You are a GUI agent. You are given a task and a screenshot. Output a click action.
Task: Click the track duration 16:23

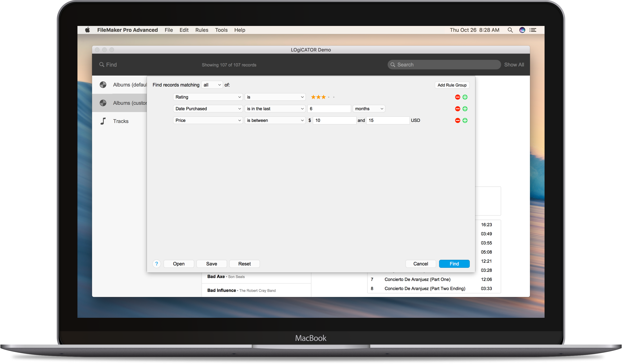[486, 225]
